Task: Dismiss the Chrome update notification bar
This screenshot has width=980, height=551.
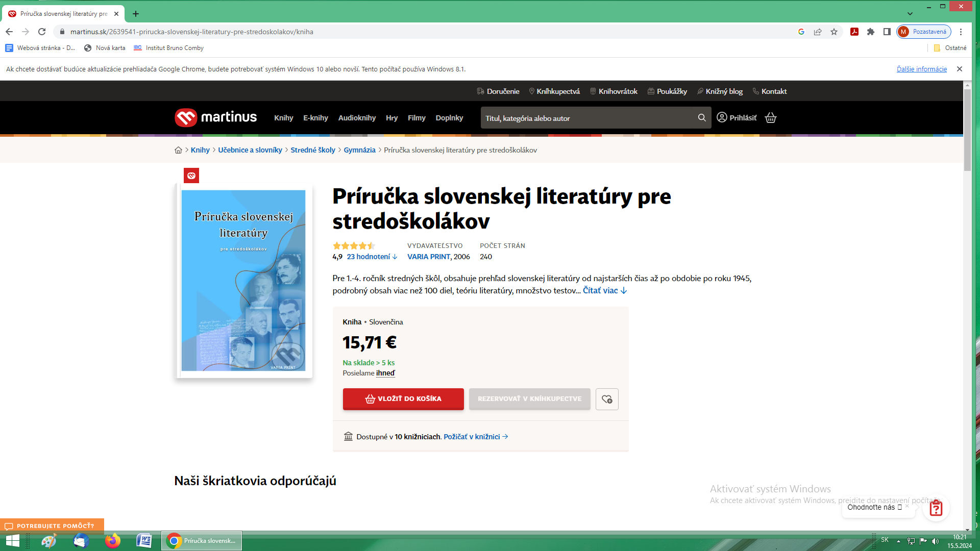Action: pyautogui.click(x=960, y=69)
